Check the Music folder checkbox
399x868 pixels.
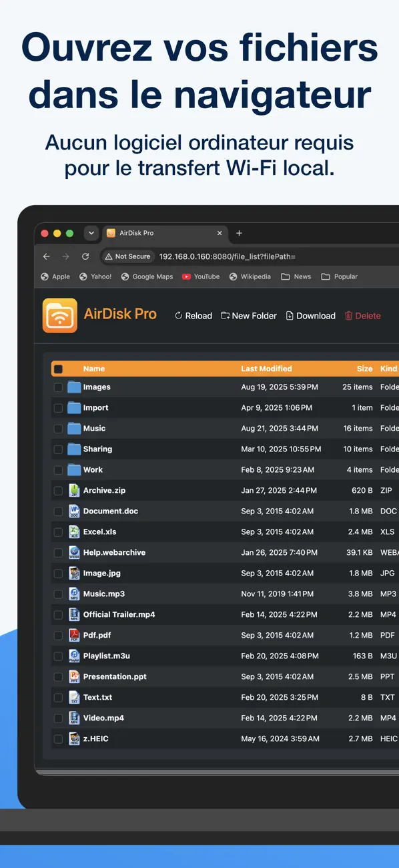pos(58,429)
